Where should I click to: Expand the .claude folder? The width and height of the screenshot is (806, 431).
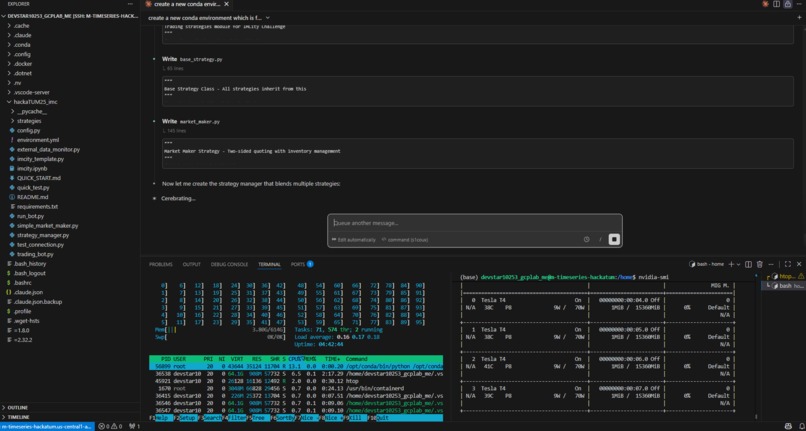[22, 35]
